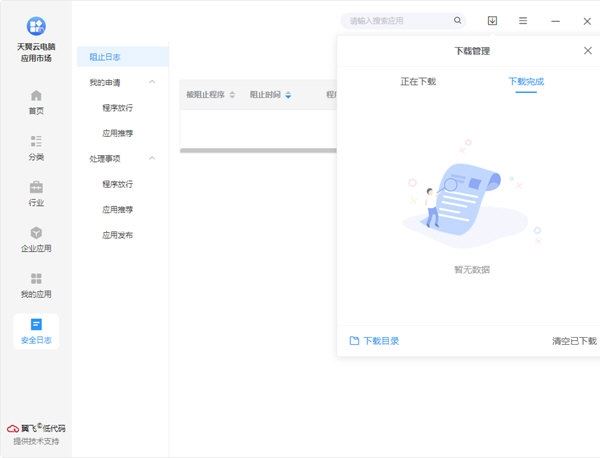Open 应用推荐 under 处理事项
Image resolution: width=600 pixels, height=458 pixels.
[x=117, y=210]
